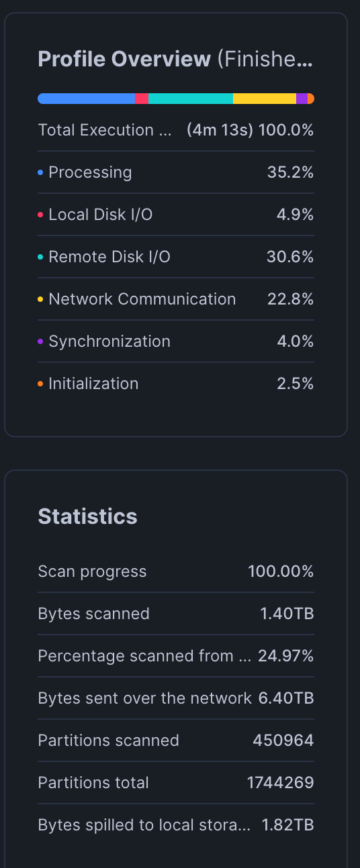Click the Scan progress 100.00% row

point(176,572)
